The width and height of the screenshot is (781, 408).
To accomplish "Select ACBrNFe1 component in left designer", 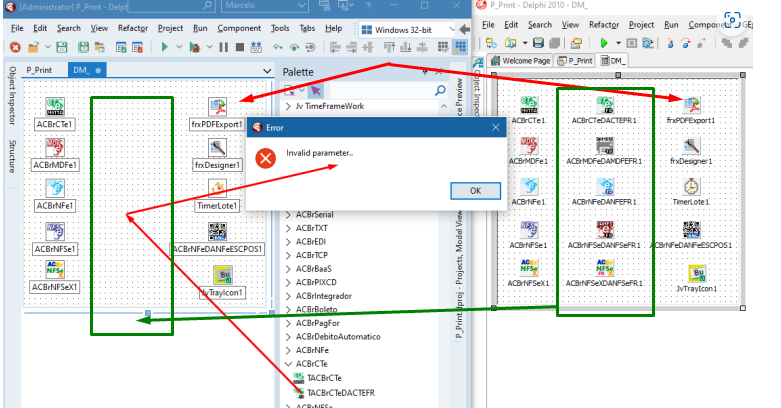I will coord(55,188).
